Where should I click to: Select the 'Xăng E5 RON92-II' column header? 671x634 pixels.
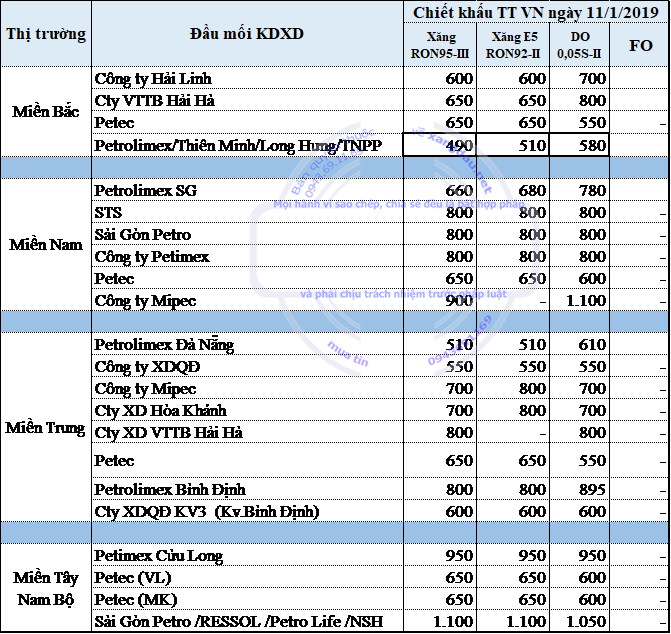[513, 45]
